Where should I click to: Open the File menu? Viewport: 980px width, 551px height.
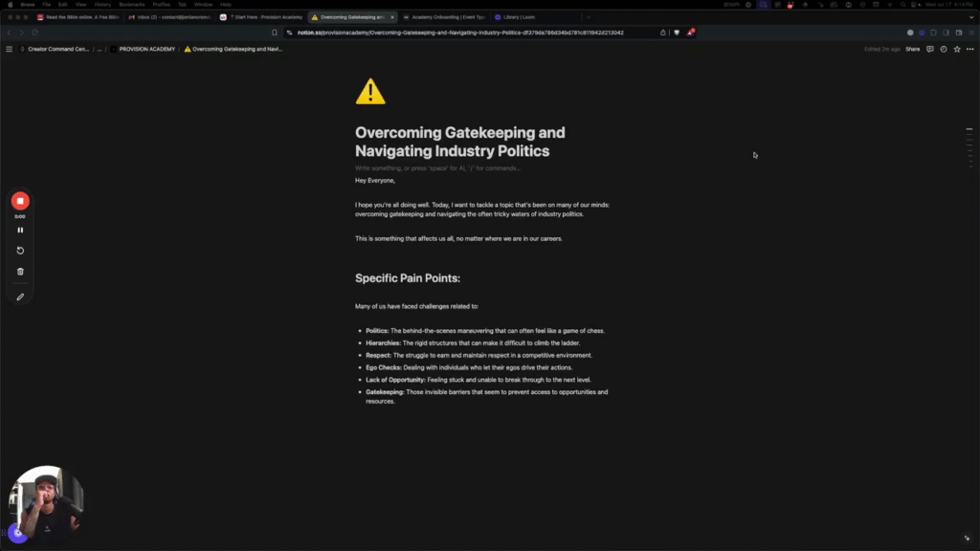pyautogui.click(x=46, y=5)
